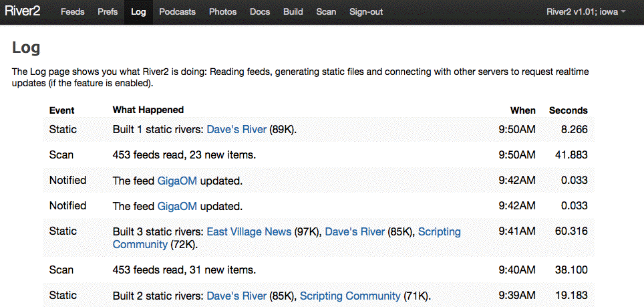Screen dimensions: 644x307
Task: Click the River2 brand logo
Action: tap(23, 11)
